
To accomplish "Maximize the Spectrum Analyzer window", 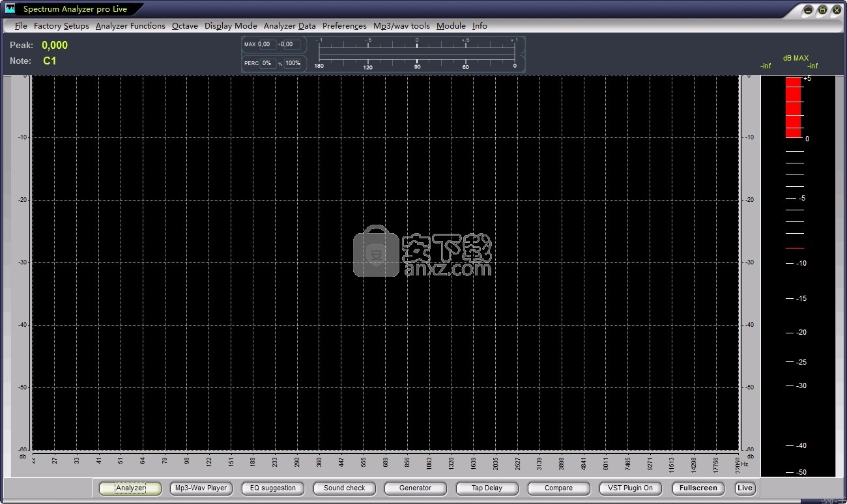I will (x=823, y=10).
